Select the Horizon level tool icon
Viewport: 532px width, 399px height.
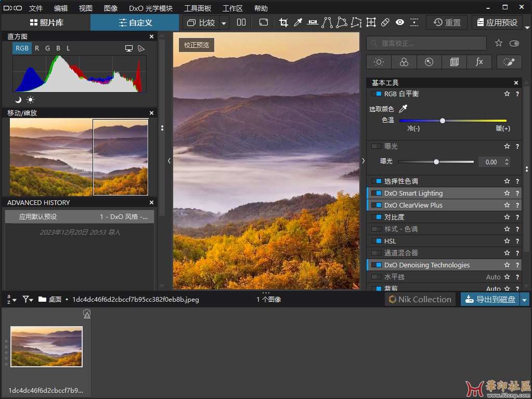pyautogui.click(x=313, y=22)
